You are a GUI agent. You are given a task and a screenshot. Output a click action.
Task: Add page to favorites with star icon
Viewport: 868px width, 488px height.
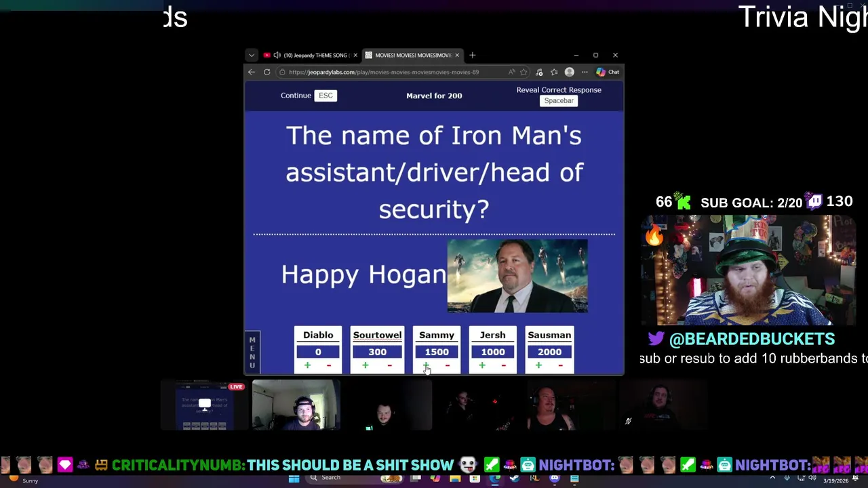tap(524, 72)
